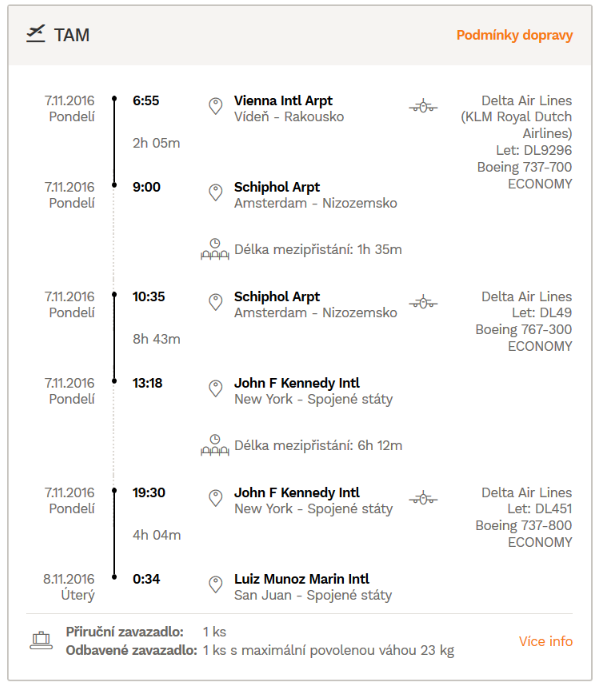Click the TAM section heading
The width and height of the screenshot is (597, 690).
pos(72,35)
